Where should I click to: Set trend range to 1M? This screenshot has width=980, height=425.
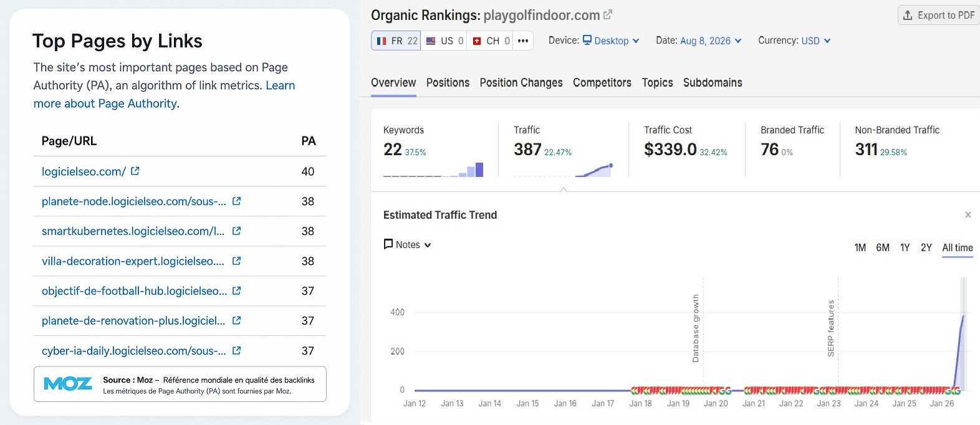[860, 248]
